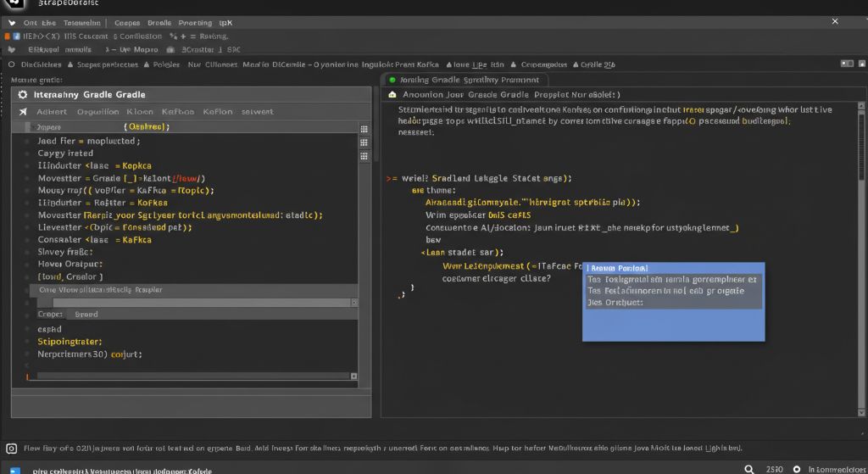Click the warning triangle before Crelle 256
Image resolution: width=868 pixels, height=474 pixels.
tap(576, 64)
